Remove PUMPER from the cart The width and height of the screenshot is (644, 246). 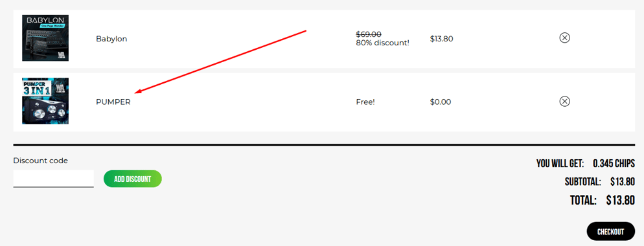[565, 101]
